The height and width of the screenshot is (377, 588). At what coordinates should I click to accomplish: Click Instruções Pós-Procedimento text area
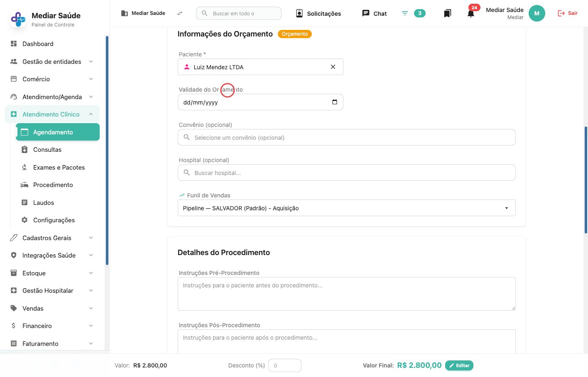point(347,341)
